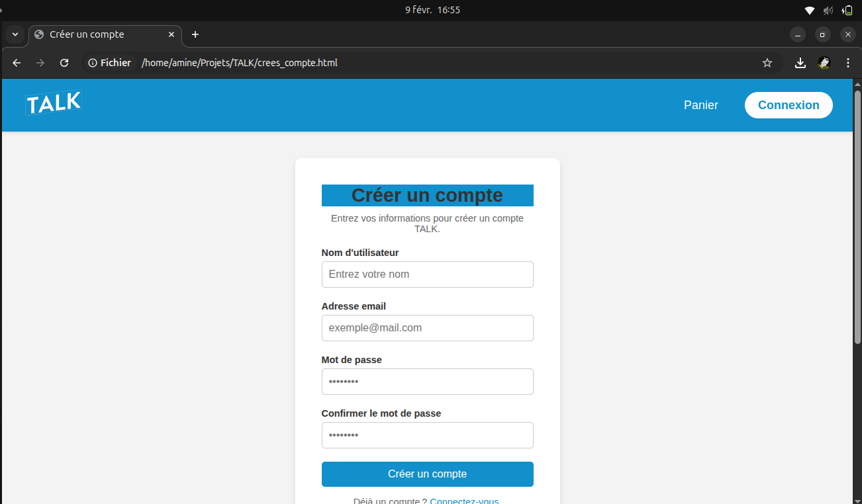862x504 pixels.
Task: Click the astronaut profile avatar
Action: tap(824, 63)
